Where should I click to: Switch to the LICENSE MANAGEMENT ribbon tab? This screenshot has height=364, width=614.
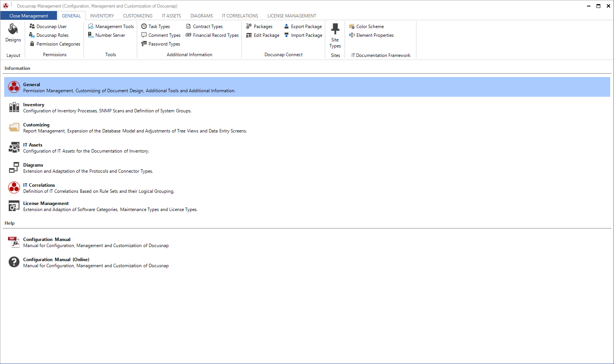pos(291,16)
